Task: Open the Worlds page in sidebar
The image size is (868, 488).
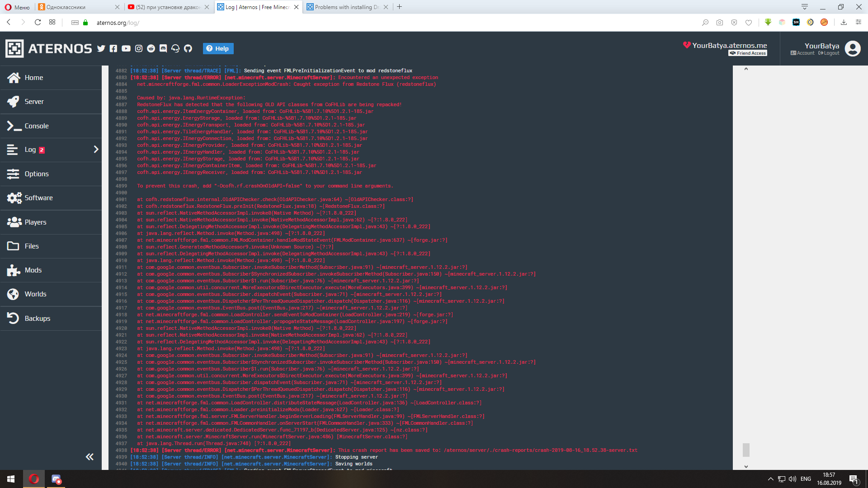Action: pyautogui.click(x=51, y=294)
